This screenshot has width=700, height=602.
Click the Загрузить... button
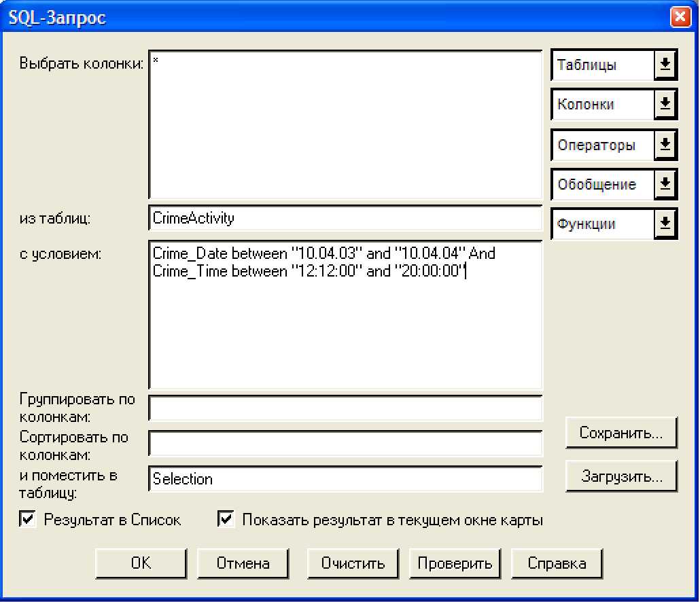(621, 477)
